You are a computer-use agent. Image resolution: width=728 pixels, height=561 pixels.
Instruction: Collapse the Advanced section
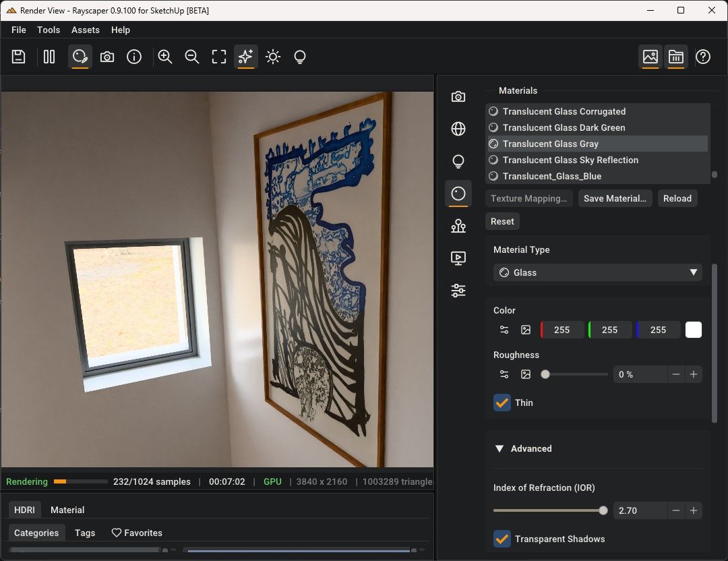coord(499,448)
